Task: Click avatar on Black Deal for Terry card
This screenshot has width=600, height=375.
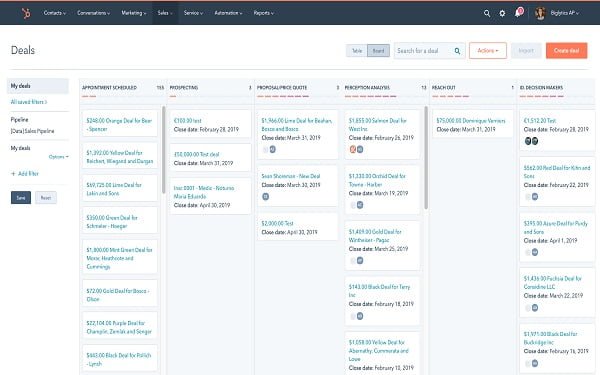Action: [360, 316]
